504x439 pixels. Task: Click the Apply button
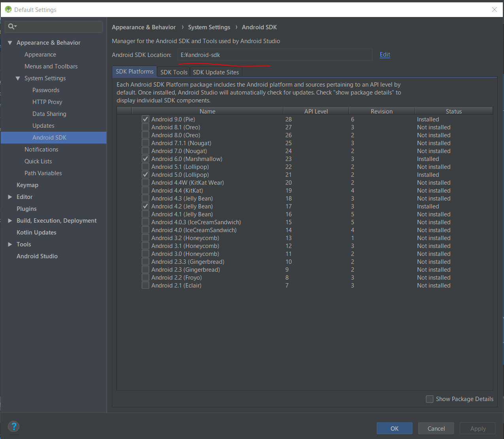click(x=478, y=428)
